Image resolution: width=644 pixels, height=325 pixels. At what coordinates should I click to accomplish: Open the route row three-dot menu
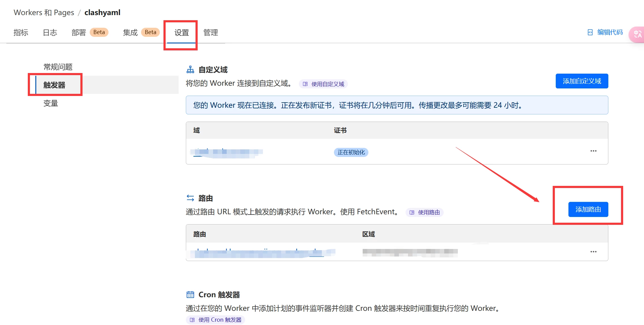click(x=593, y=252)
